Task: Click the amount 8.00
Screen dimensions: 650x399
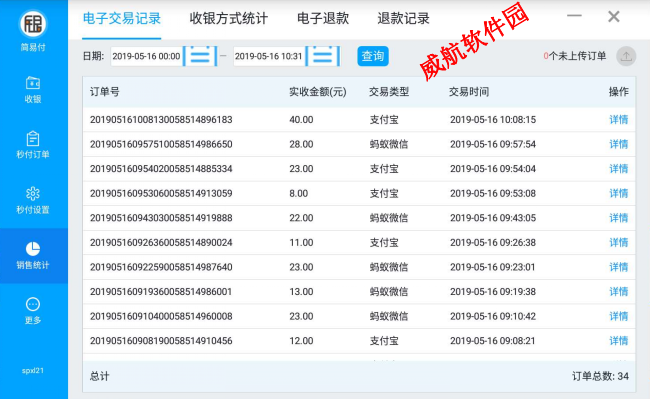Action: [298, 193]
